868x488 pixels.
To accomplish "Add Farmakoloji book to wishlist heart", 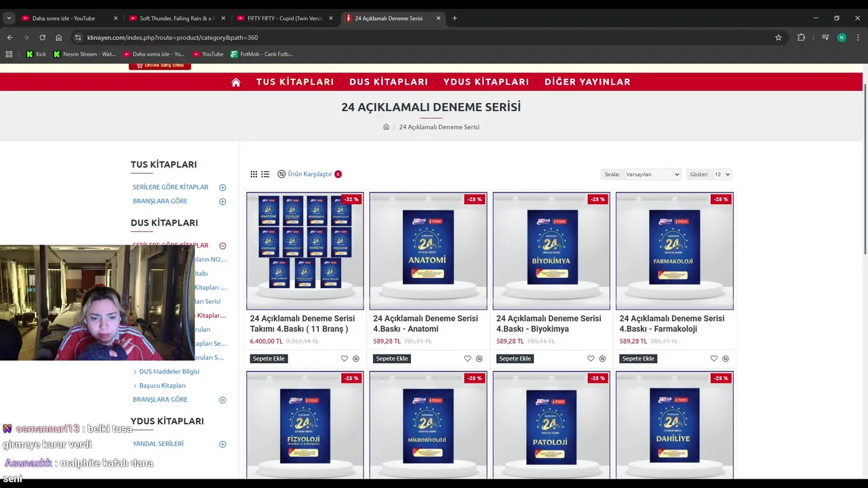I will (x=714, y=359).
